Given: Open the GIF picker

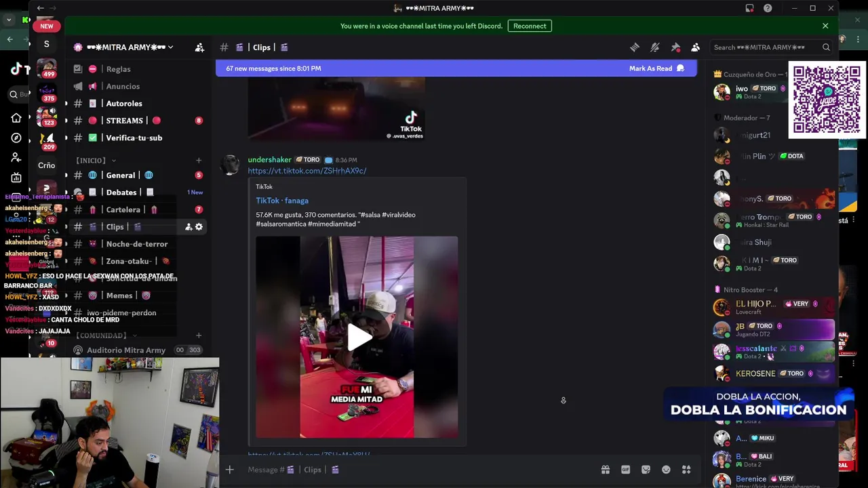Looking at the screenshot, I should [625, 470].
